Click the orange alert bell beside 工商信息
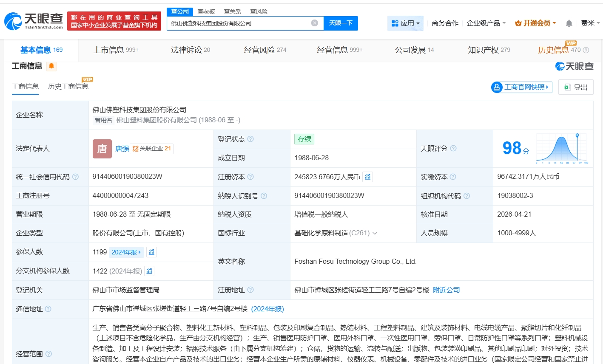 click(x=51, y=66)
